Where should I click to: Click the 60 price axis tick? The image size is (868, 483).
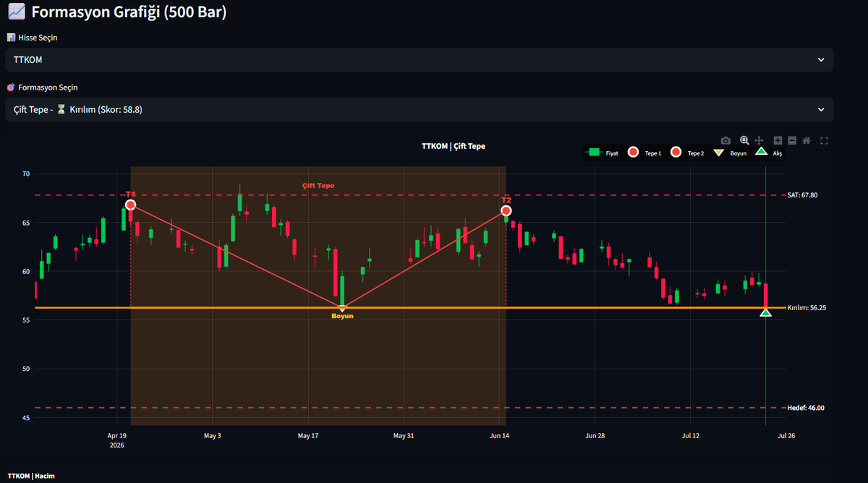tap(25, 272)
